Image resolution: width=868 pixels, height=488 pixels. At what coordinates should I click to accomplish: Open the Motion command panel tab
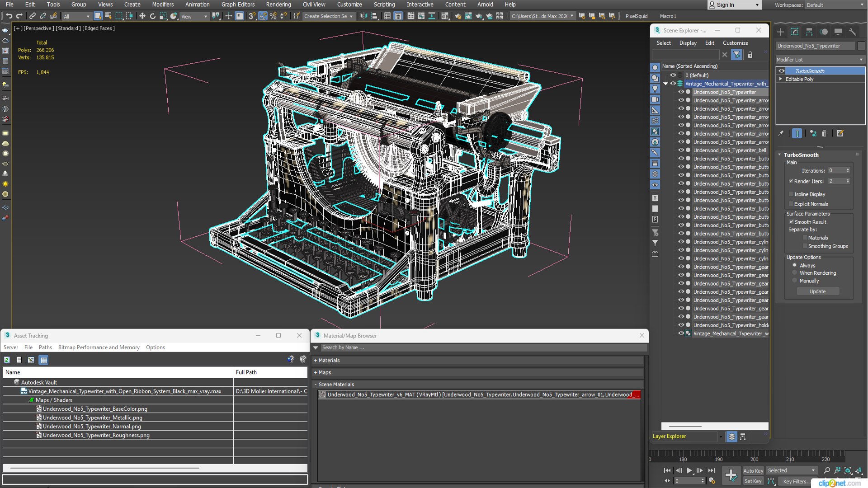pos(824,32)
